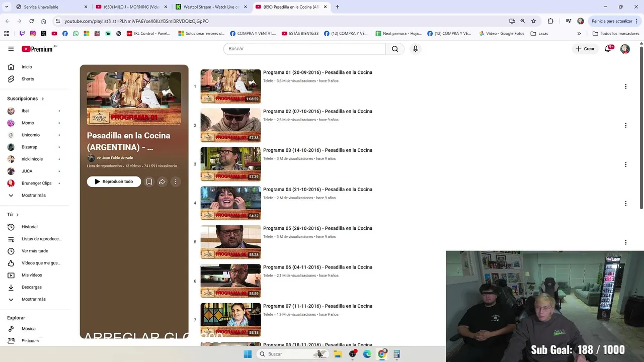Show more bookmarks with double chevron
This screenshot has width=644, height=362.
click(x=579, y=34)
